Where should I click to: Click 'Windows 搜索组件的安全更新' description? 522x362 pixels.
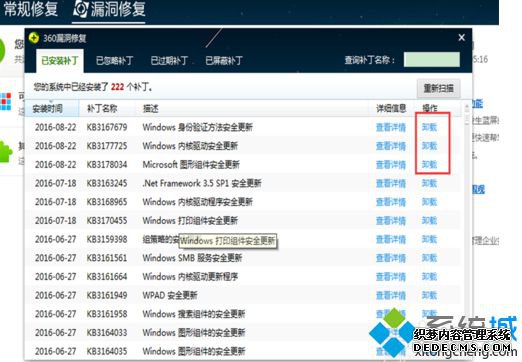[194, 314]
